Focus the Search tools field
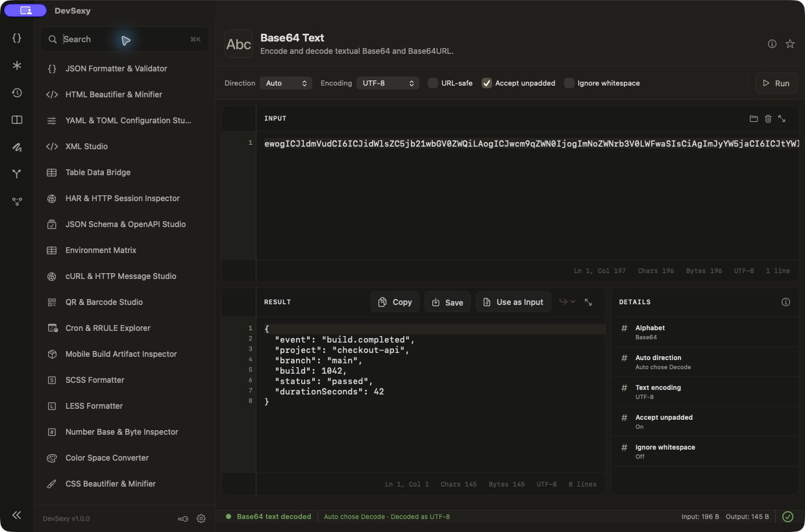805x532 pixels. coord(125,40)
